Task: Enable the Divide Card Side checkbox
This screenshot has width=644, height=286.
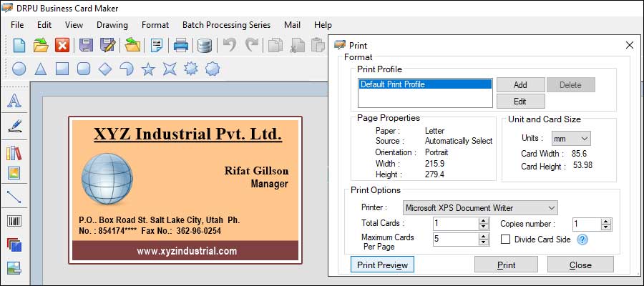Action: 506,240
